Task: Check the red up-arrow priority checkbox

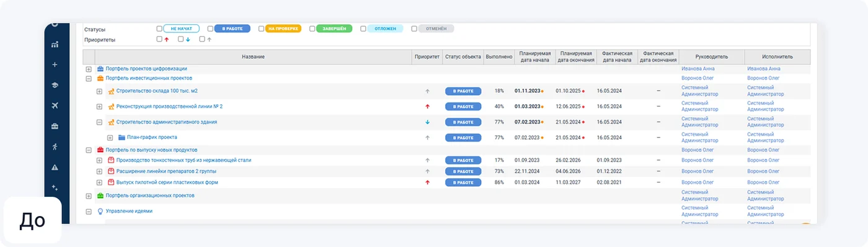Action: 159,39
